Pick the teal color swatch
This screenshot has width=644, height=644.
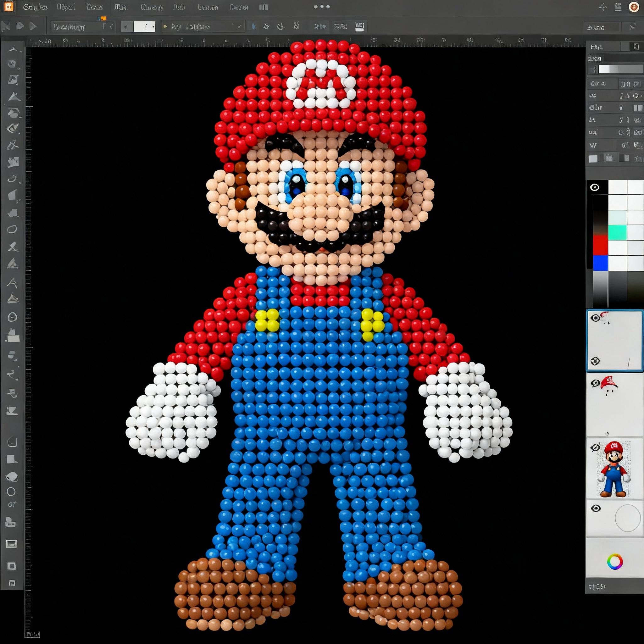pos(617,232)
